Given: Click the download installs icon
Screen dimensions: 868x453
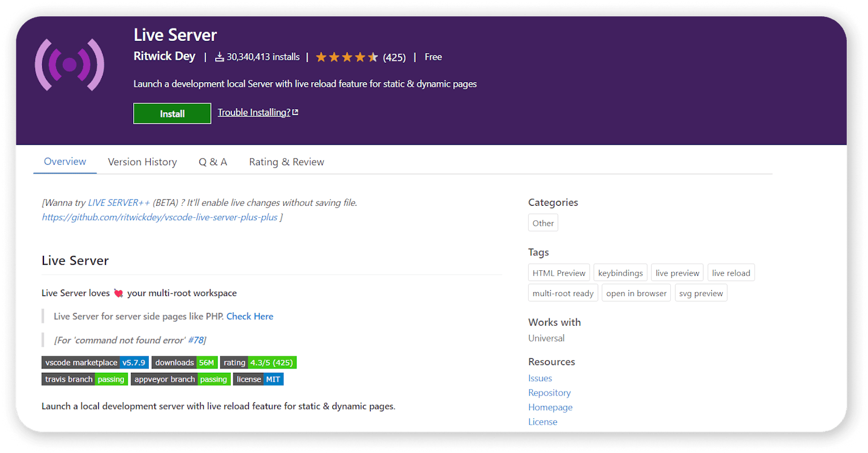Looking at the screenshot, I should point(219,57).
